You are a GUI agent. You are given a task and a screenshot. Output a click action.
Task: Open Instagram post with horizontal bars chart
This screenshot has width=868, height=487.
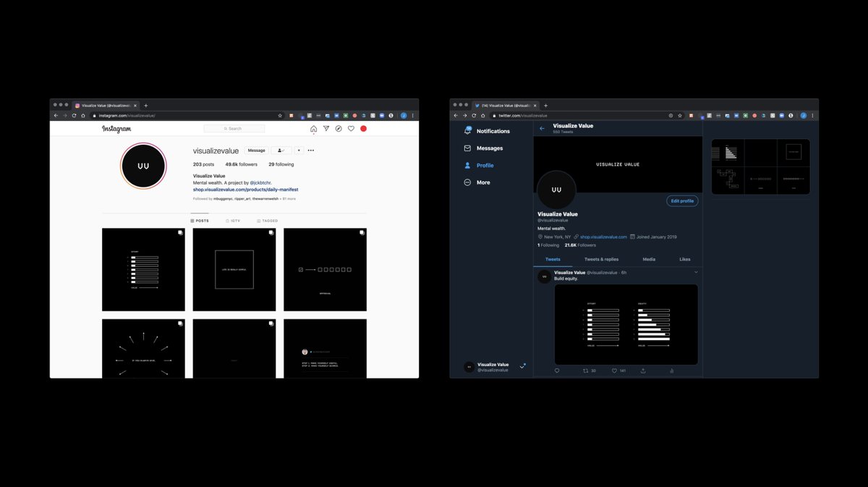click(x=143, y=269)
